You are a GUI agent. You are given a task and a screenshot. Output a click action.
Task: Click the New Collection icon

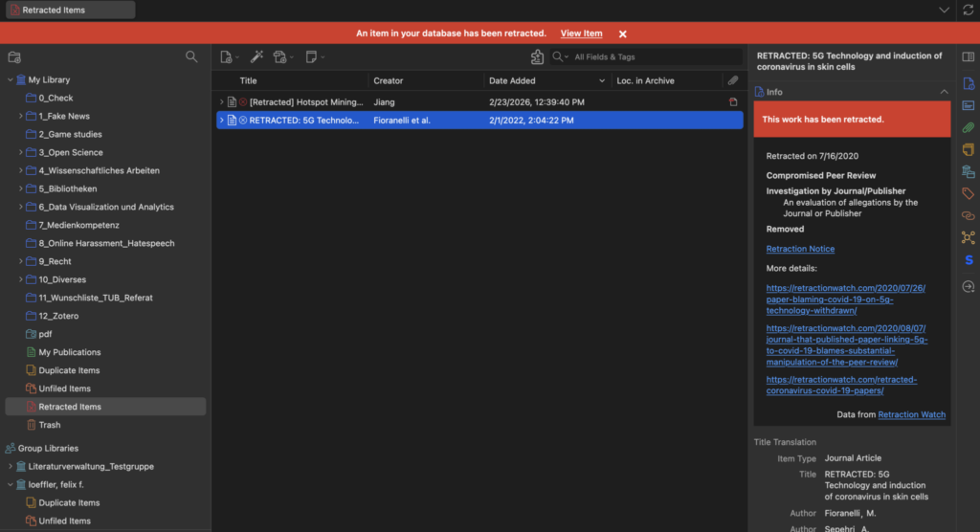(x=14, y=57)
